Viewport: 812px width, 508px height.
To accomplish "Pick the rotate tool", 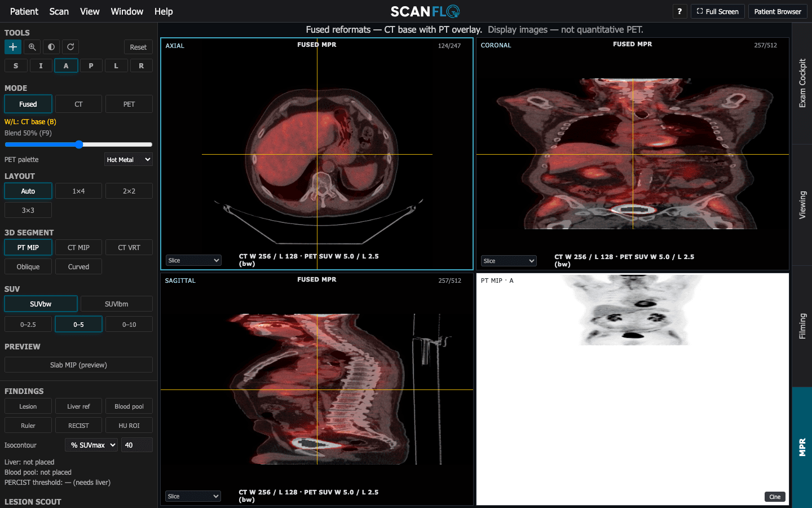I will (70, 47).
